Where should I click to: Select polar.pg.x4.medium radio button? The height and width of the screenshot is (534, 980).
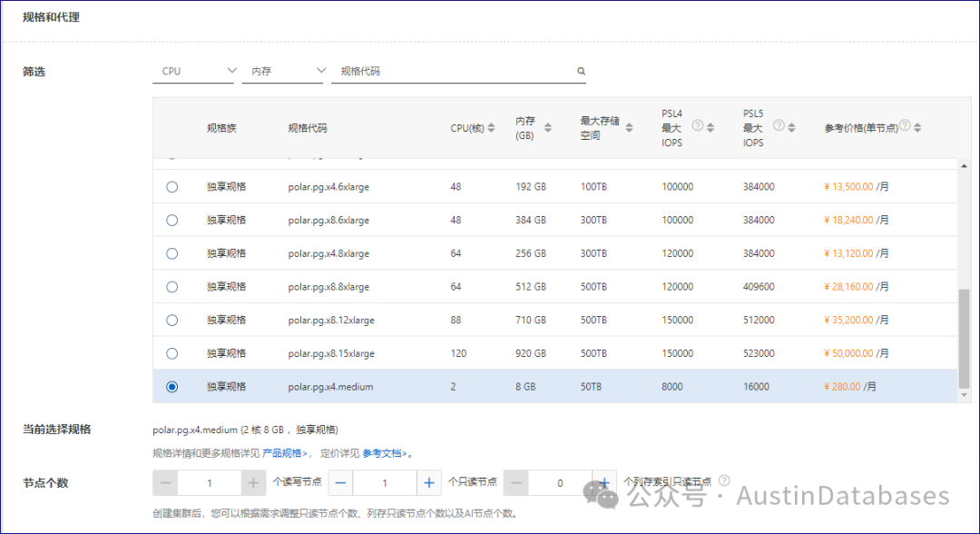pyautogui.click(x=171, y=387)
